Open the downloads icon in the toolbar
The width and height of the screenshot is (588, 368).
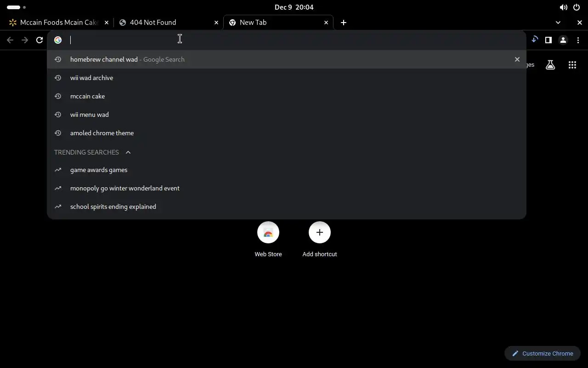point(534,40)
